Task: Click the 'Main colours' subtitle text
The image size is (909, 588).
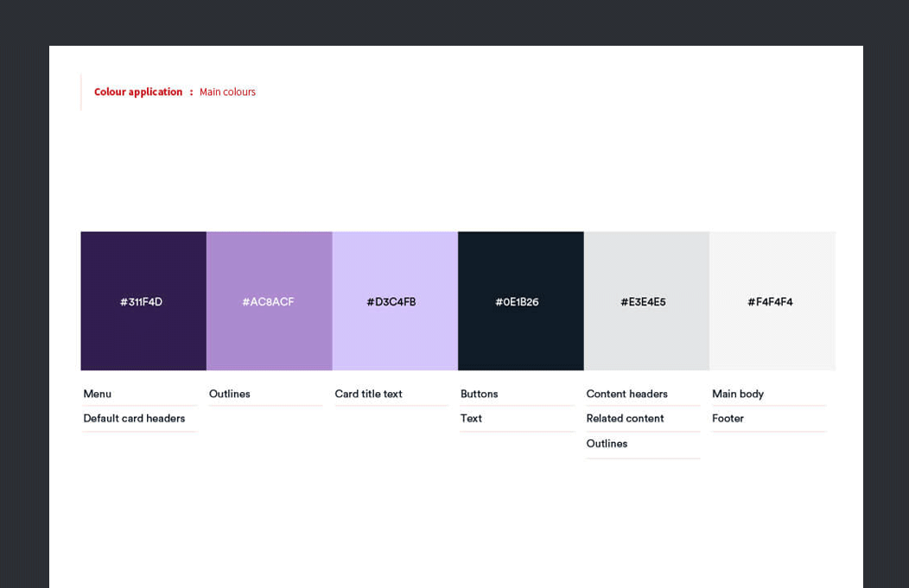Action: point(227,92)
